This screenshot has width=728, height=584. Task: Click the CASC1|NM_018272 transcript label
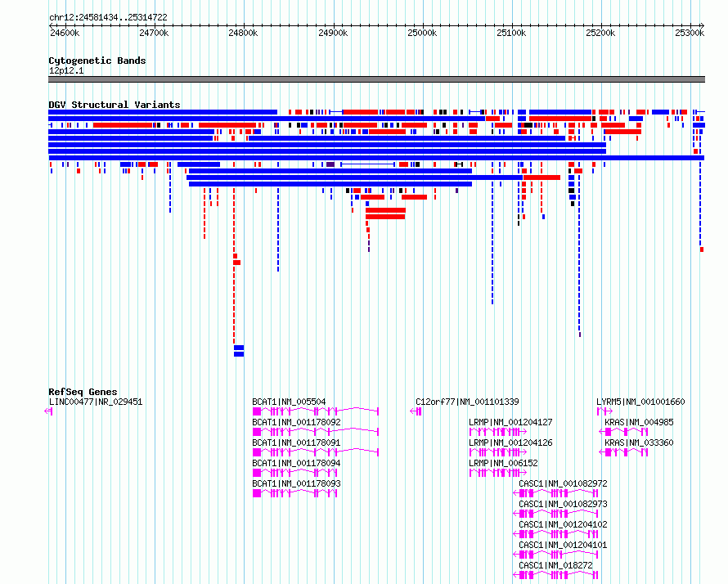[x=555, y=565]
